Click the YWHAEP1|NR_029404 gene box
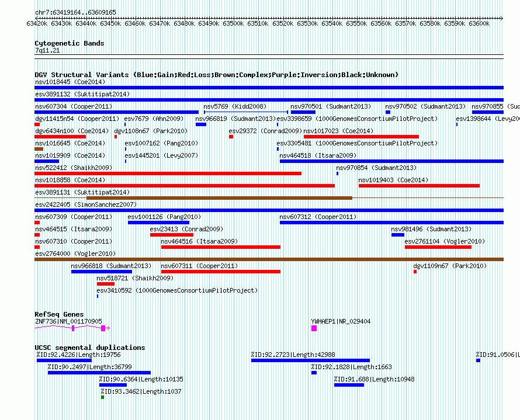 tap(314, 328)
